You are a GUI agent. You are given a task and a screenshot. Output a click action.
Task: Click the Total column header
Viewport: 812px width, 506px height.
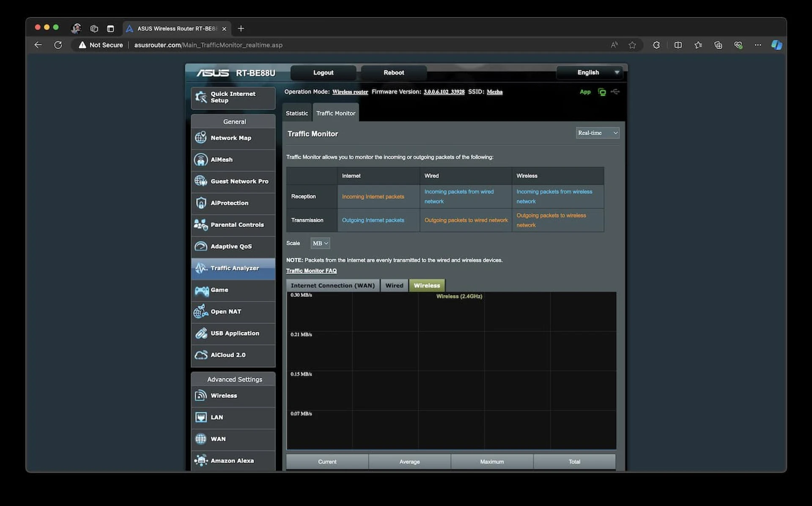coord(574,462)
